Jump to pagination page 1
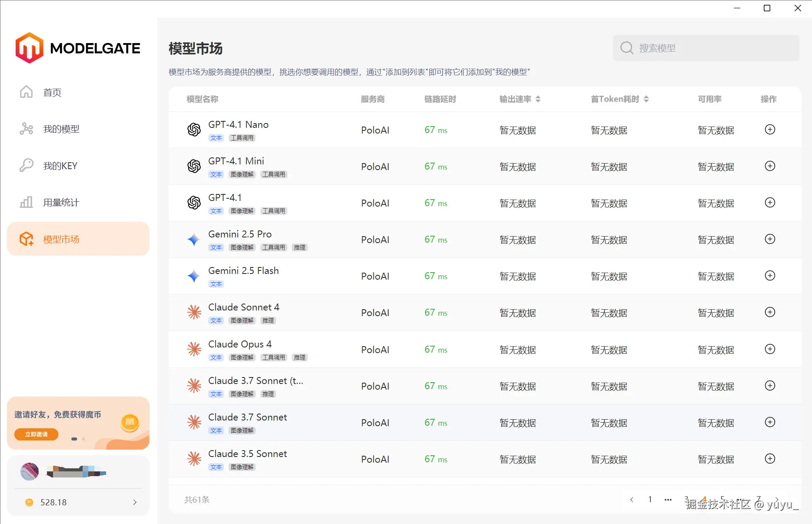This screenshot has width=812, height=524. [x=650, y=499]
